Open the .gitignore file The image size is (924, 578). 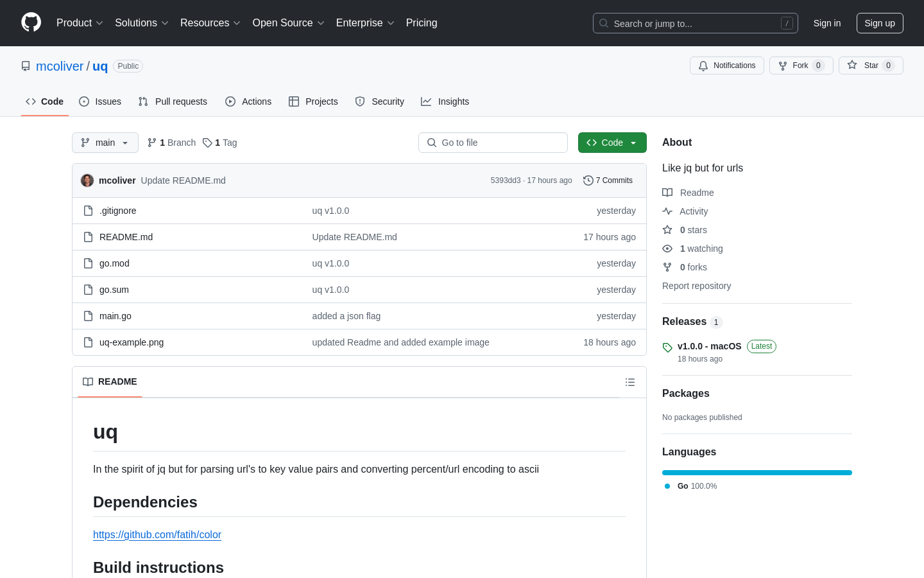118,211
